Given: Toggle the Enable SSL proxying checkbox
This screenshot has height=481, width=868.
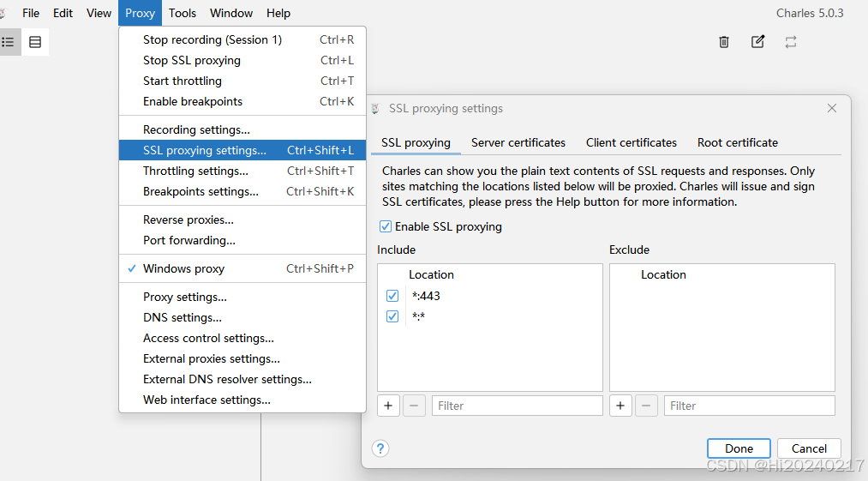Looking at the screenshot, I should click(386, 226).
